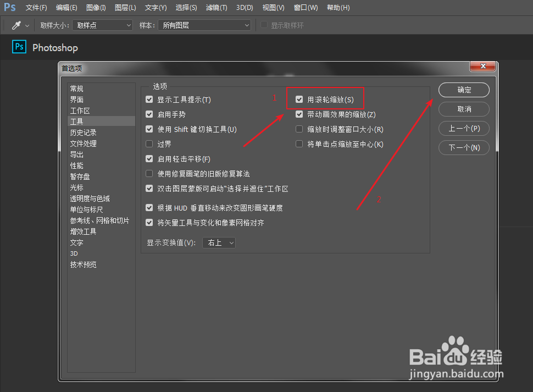Select 界面 in preferences list
This screenshot has width=533, height=392.
click(101, 100)
